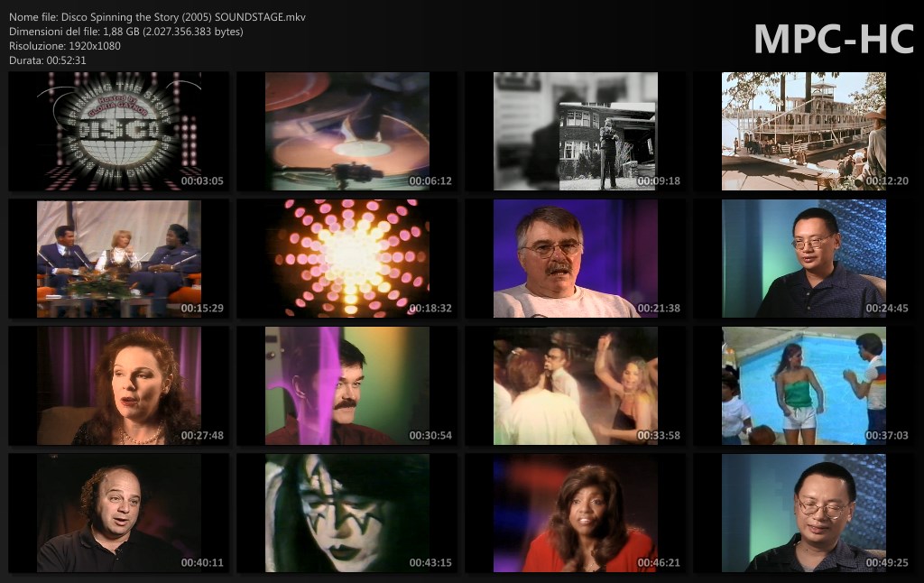Select the poolside thumbnail at 00:37:03
Image resolution: width=924 pixels, height=583 pixels.
click(x=803, y=386)
